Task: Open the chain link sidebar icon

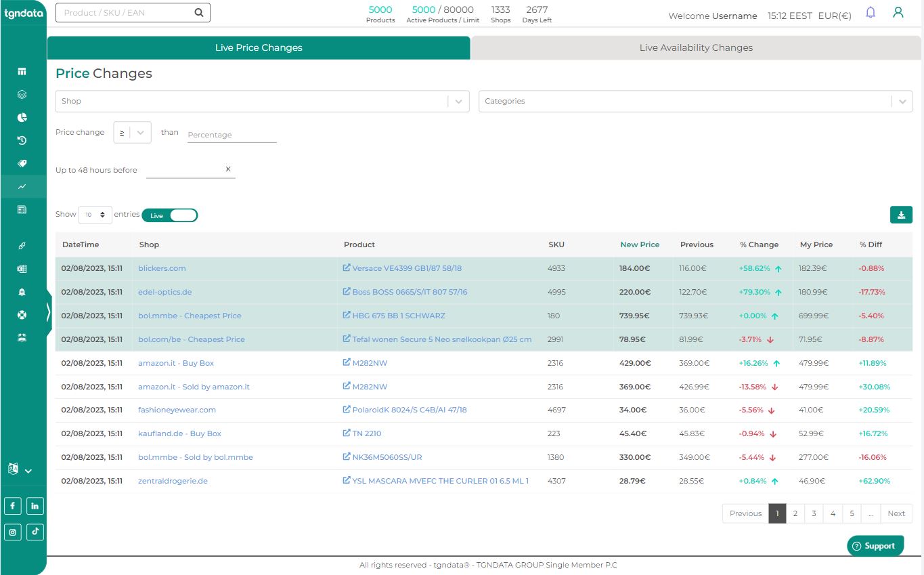Action: (22, 246)
